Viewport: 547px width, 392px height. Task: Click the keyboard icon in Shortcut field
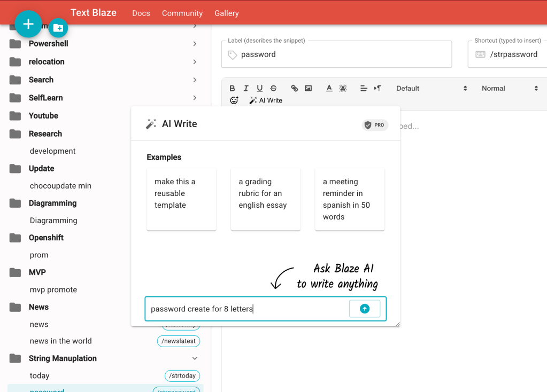(x=480, y=54)
